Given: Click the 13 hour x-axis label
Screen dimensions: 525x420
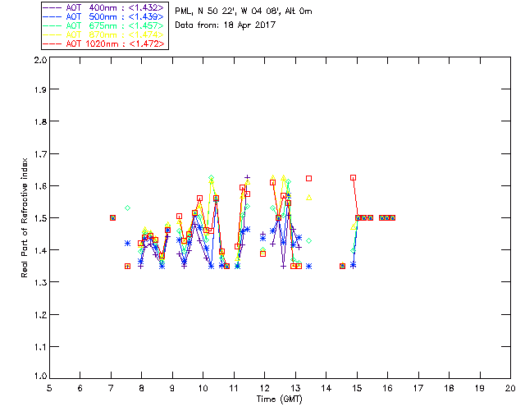Looking at the screenshot, I should coord(295,388).
